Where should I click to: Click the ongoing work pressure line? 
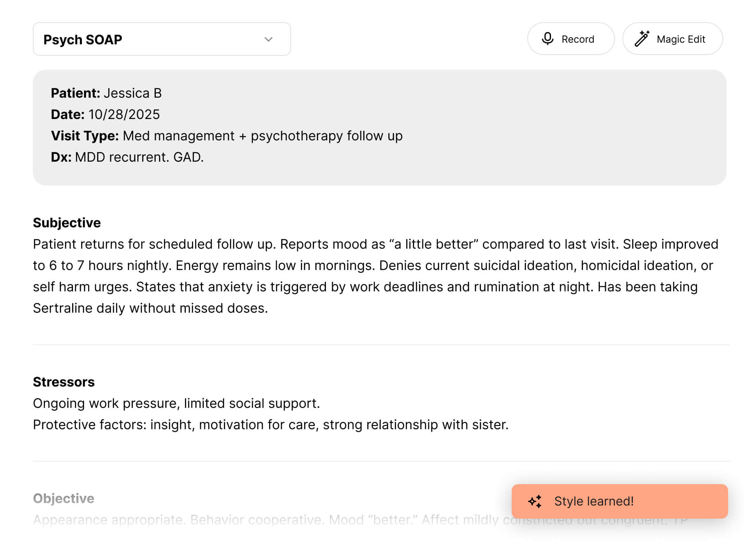pyautogui.click(x=176, y=403)
